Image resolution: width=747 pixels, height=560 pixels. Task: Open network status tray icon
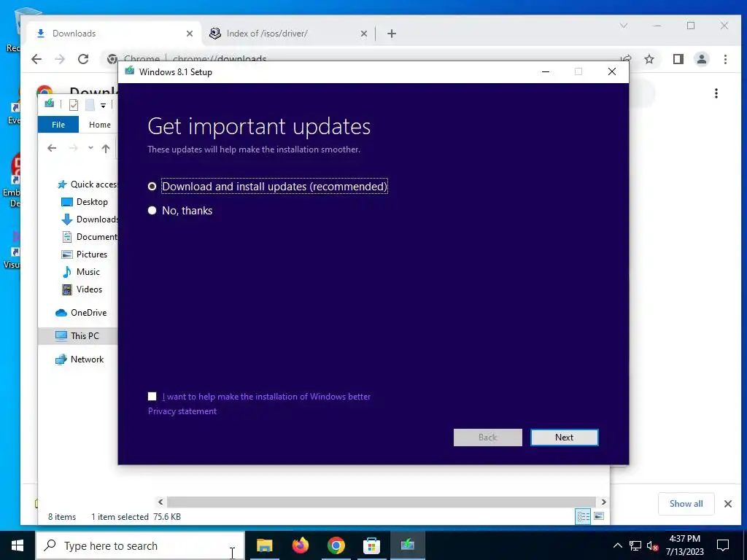coord(635,545)
